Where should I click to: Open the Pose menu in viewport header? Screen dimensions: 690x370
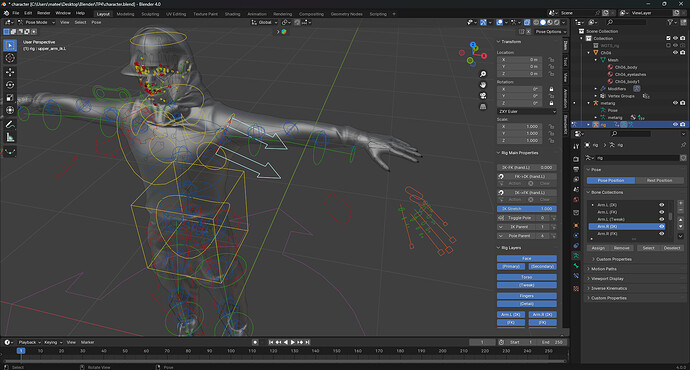[x=96, y=22]
